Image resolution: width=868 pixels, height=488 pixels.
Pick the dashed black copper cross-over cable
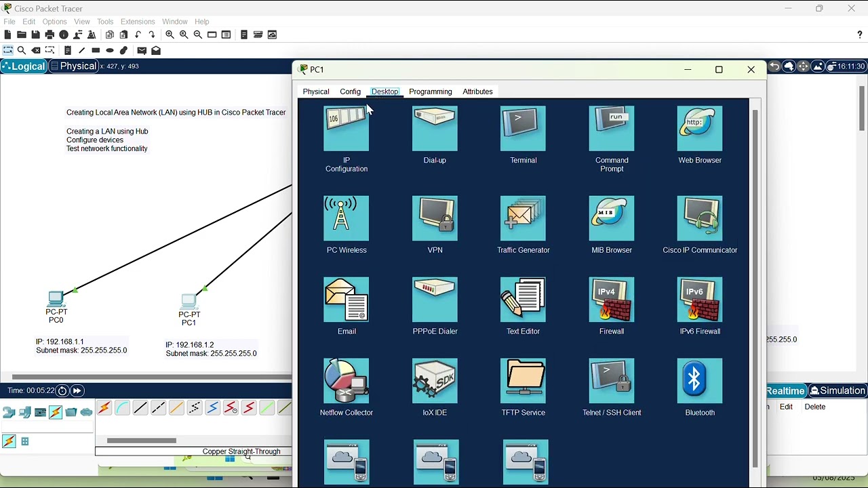click(x=158, y=408)
